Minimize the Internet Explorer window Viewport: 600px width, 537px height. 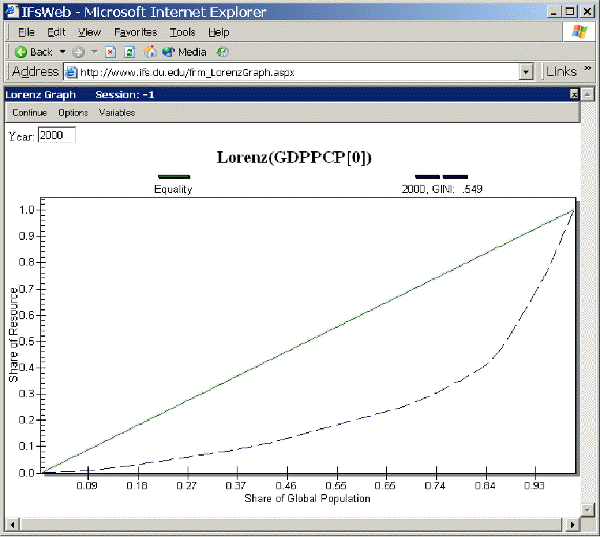(553, 11)
